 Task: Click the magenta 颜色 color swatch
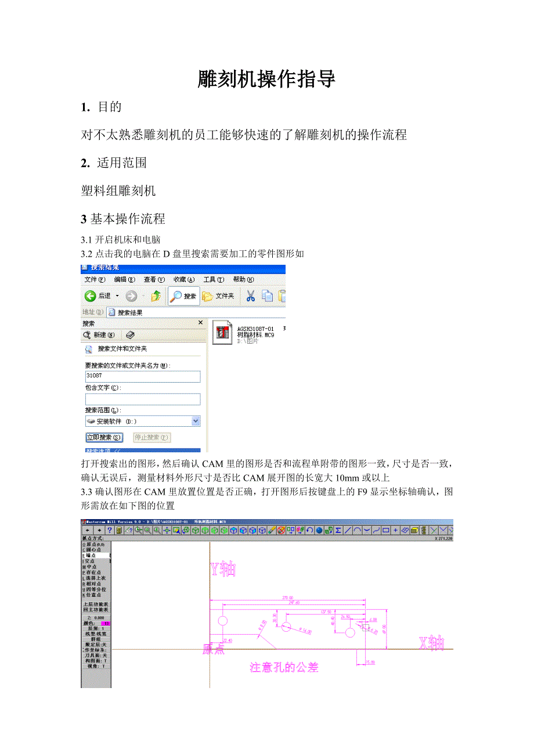pyautogui.click(x=105, y=623)
